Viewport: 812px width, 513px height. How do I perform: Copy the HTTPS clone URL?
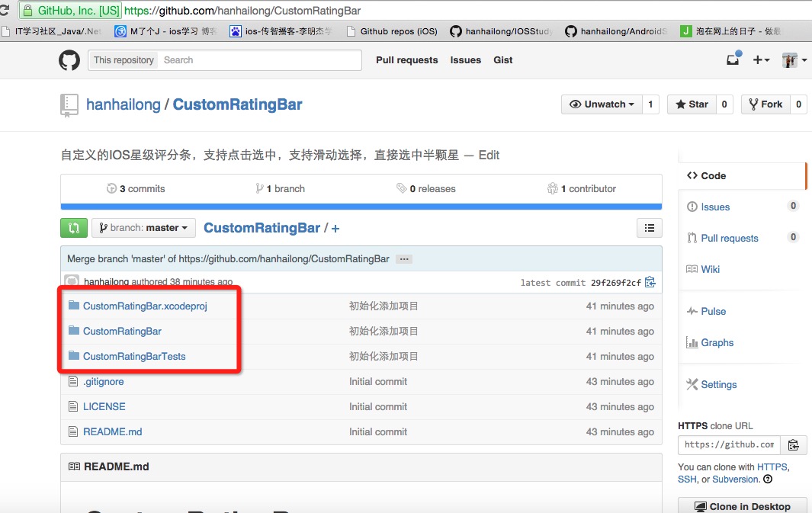point(794,444)
